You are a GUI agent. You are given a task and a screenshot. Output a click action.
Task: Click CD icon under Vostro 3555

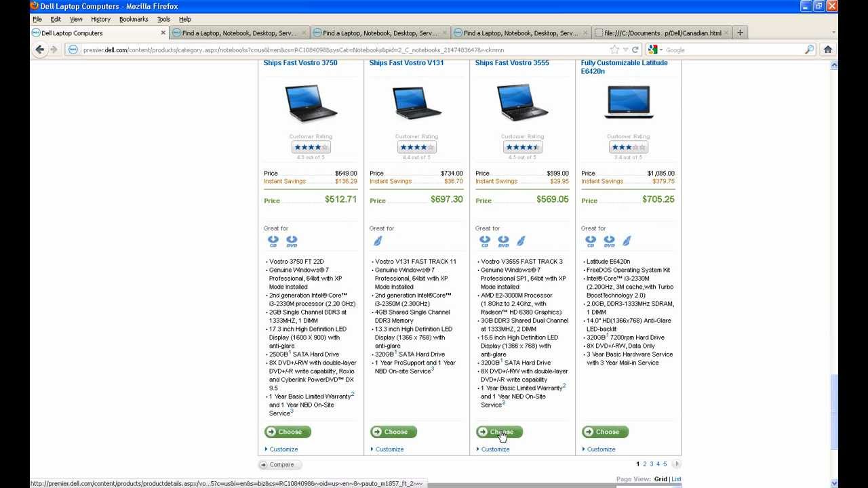tap(484, 241)
